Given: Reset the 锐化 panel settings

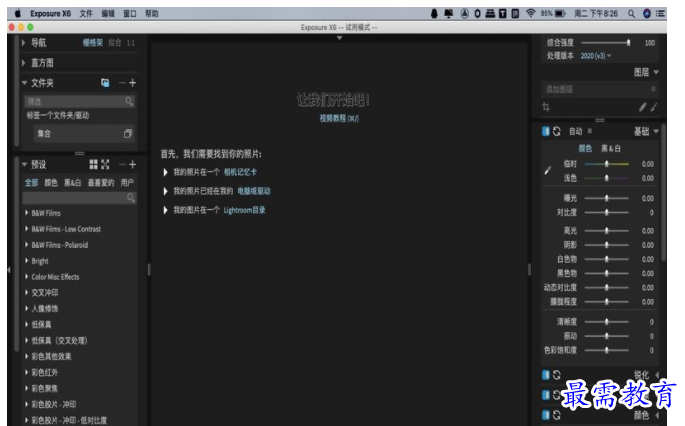Looking at the screenshot, I should [557, 374].
